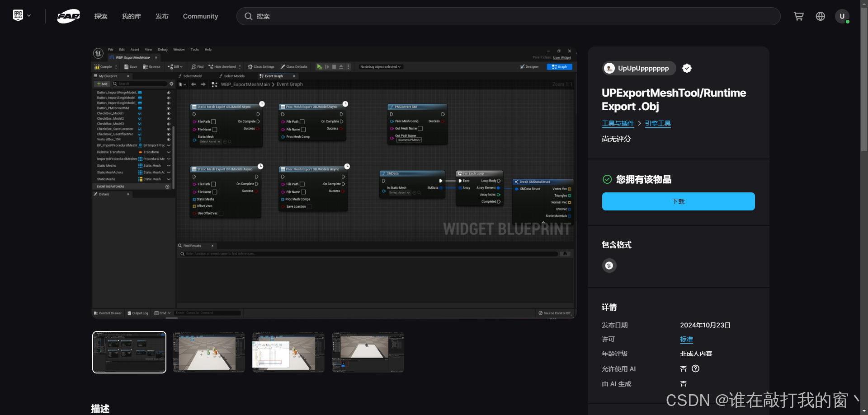Image resolution: width=868 pixels, height=415 pixels.
Task: Click the blue 下载 button
Action: pos(678,201)
